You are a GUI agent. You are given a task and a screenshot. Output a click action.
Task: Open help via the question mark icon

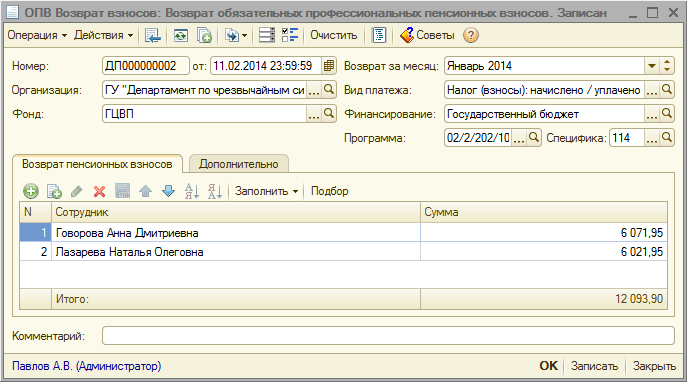point(471,35)
